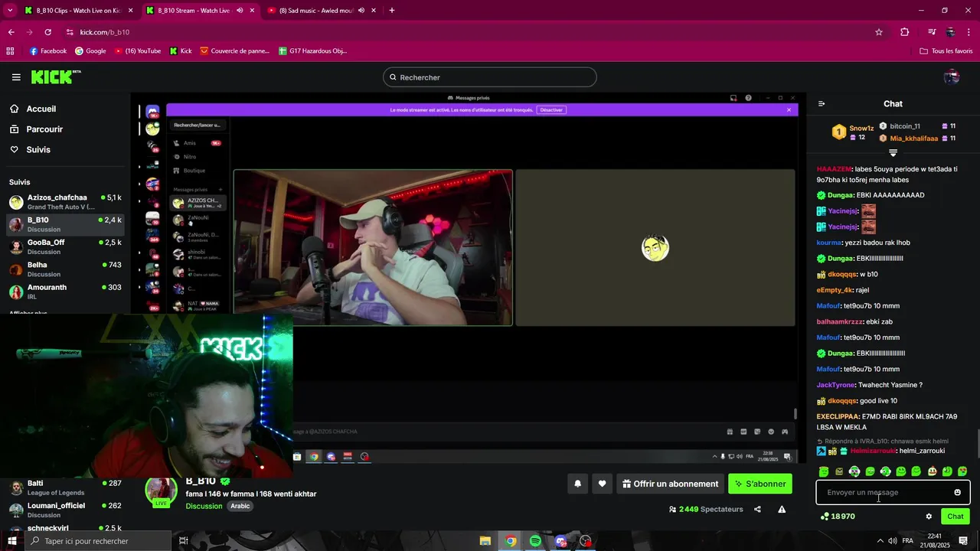Reload the current page
This screenshot has width=980, height=551.
47,32
